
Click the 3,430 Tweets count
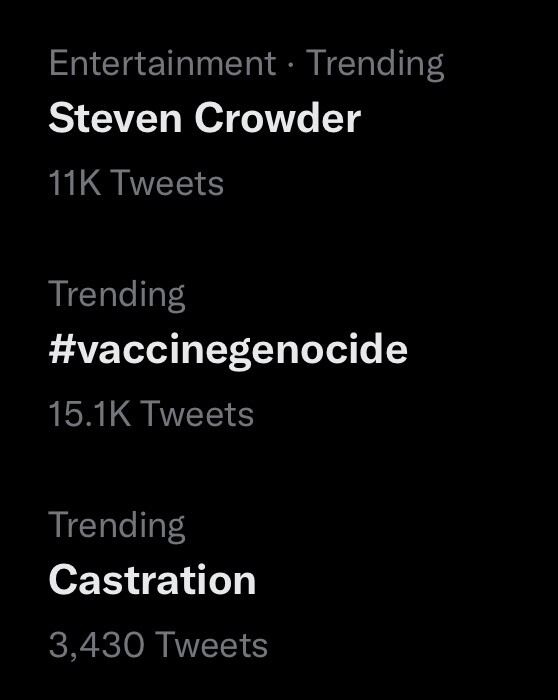point(158,645)
